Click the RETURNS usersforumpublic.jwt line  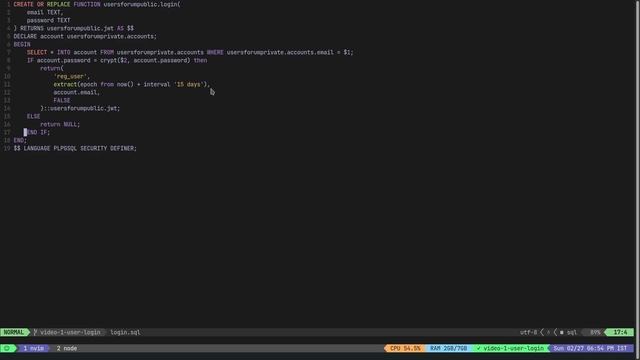pos(73,28)
